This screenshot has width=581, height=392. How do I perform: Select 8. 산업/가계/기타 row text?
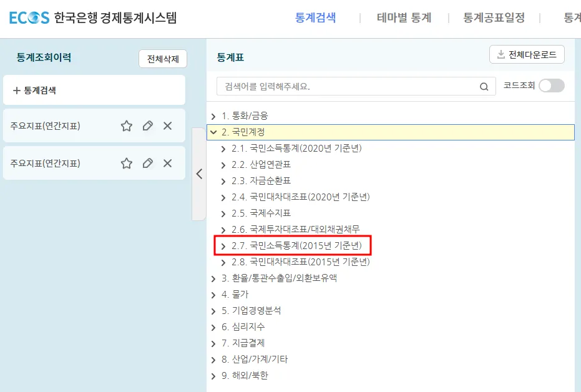254,359
